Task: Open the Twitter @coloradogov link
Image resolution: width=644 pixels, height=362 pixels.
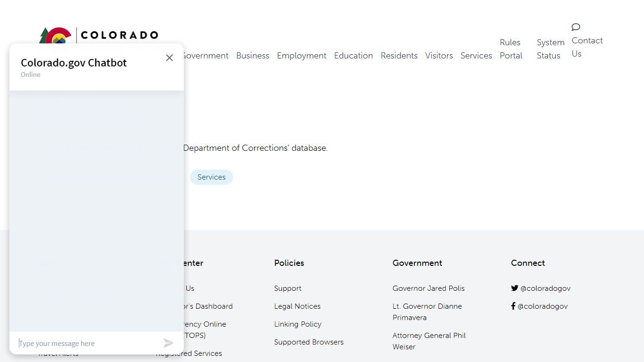Action: pos(545,288)
